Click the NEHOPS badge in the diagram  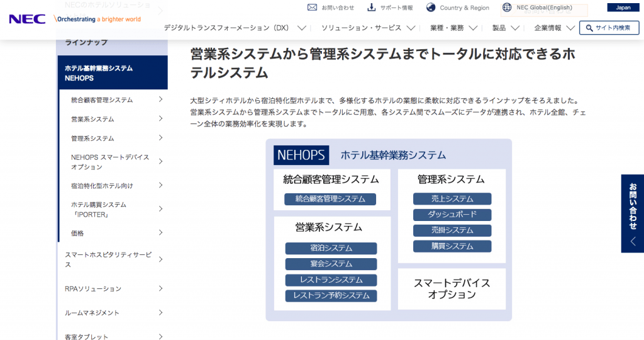click(301, 155)
